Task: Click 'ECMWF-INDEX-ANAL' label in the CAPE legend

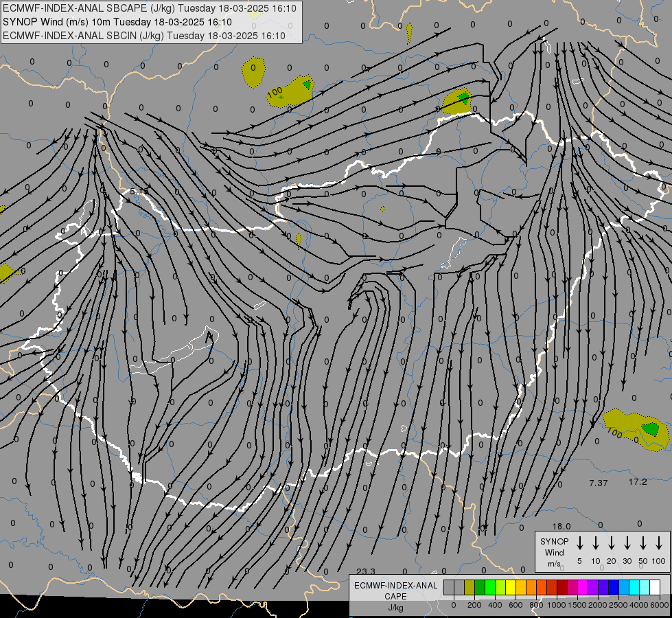Action: (395, 586)
